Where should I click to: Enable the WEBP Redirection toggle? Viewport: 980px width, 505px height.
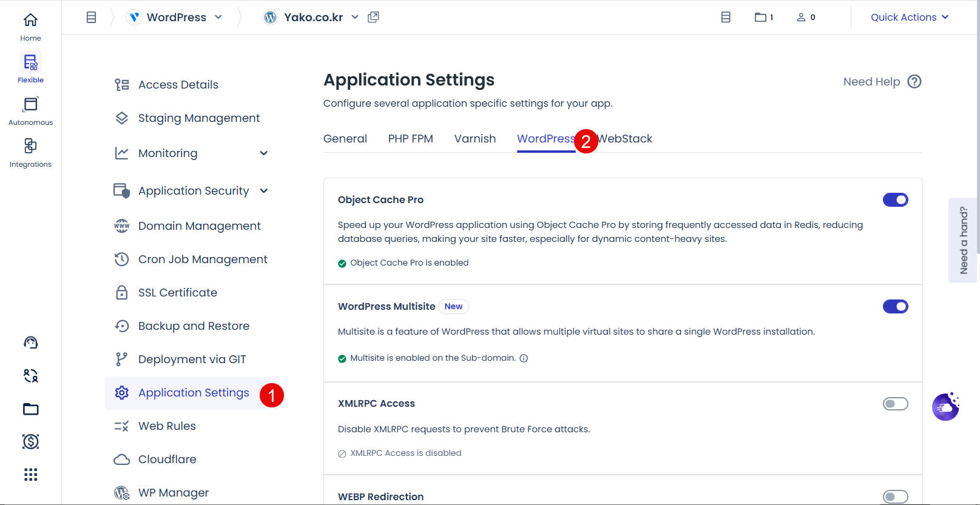click(x=896, y=497)
